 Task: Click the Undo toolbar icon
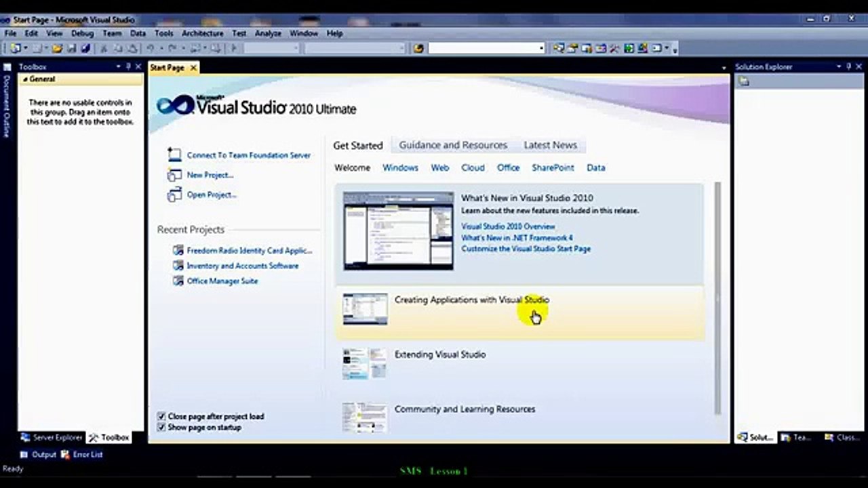(151, 48)
